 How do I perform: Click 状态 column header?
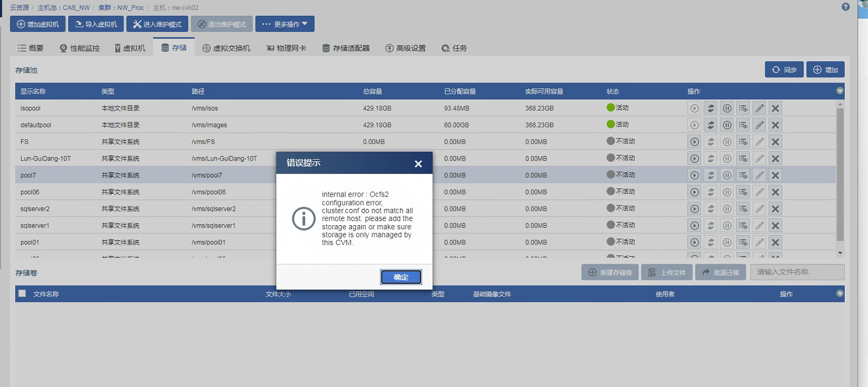[613, 91]
